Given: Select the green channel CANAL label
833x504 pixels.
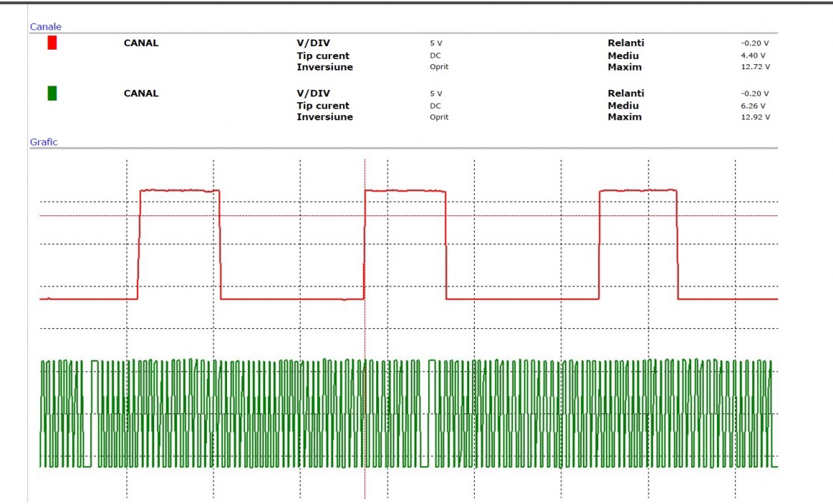Looking at the screenshot, I should pyautogui.click(x=141, y=94).
